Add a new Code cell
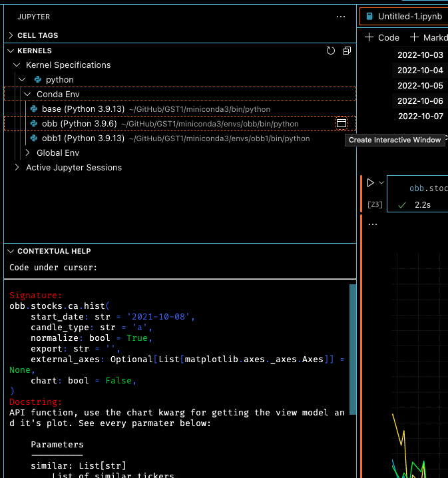This screenshot has width=448, height=478. [382, 37]
